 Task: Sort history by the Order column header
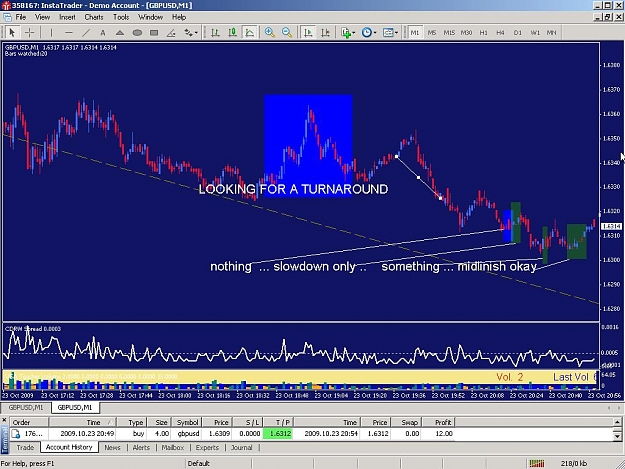[x=29, y=422]
